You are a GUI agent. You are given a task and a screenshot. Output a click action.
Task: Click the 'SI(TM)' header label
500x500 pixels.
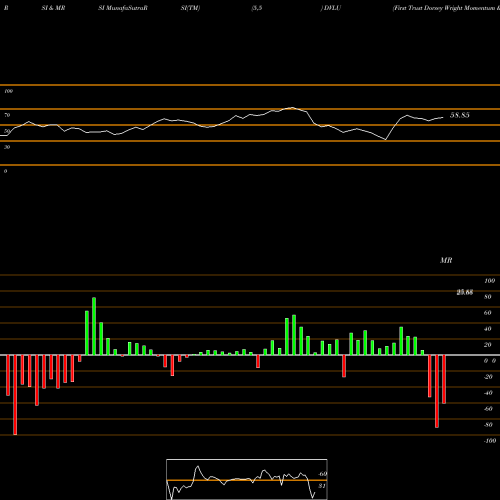[x=190, y=8]
